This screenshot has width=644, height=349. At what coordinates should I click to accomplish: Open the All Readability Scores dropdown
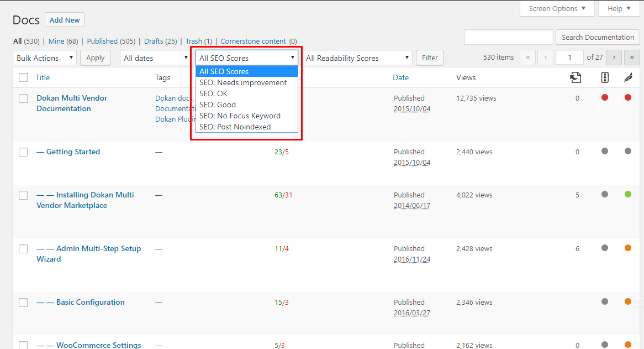[357, 58]
